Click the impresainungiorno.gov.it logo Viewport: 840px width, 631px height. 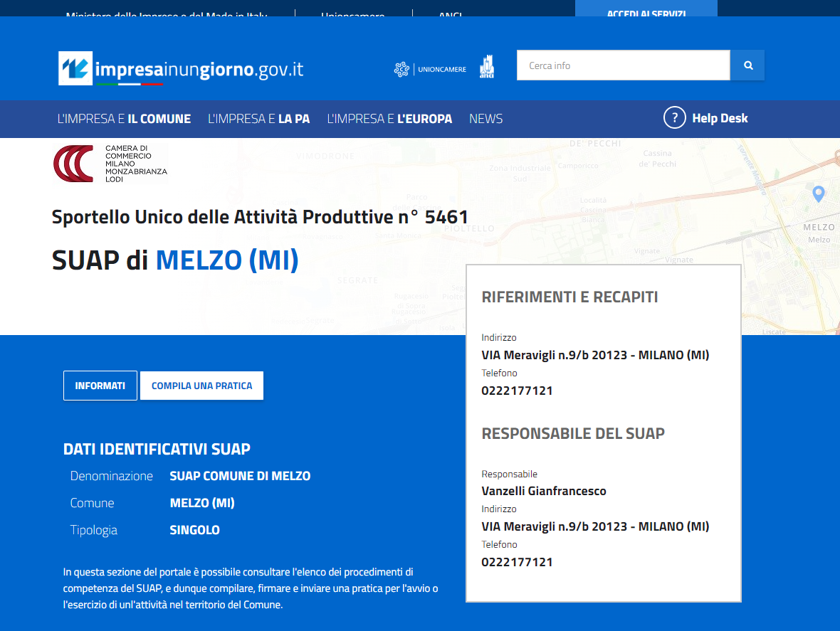point(181,68)
